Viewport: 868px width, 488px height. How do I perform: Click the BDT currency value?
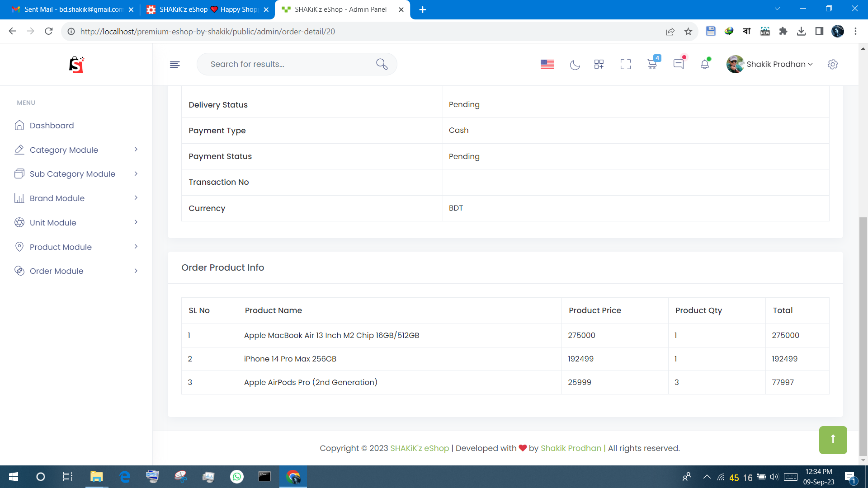pos(456,208)
